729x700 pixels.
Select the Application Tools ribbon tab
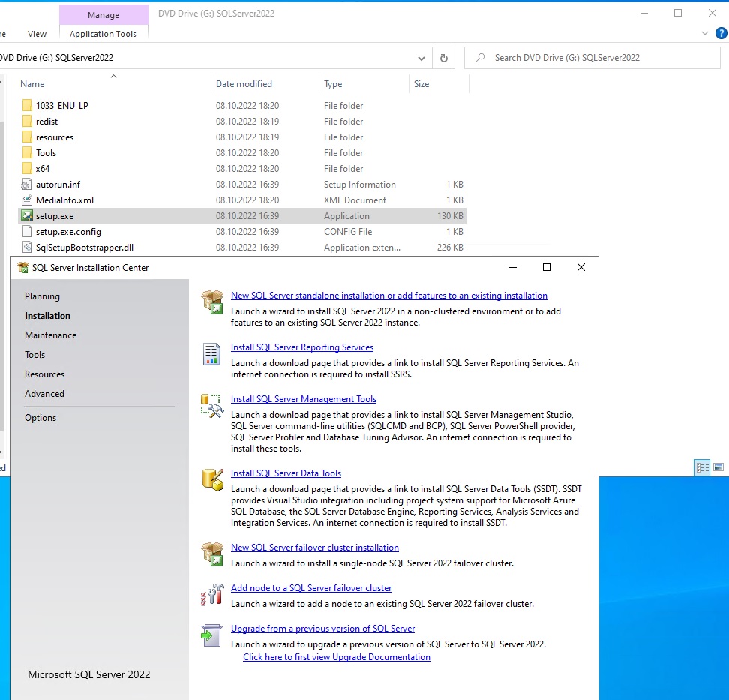pos(103,34)
